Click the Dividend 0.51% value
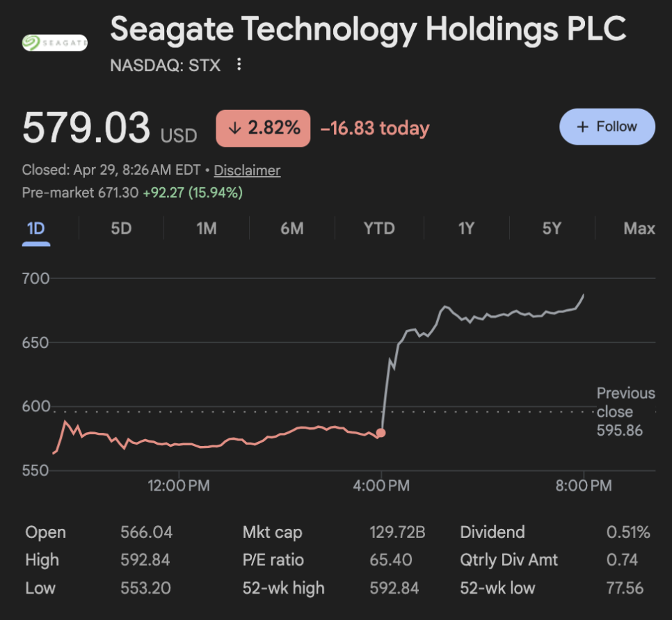 [x=627, y=533]
